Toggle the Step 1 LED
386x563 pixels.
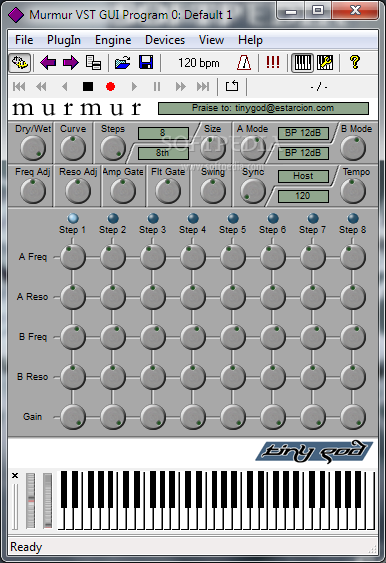tap(73, 218)
